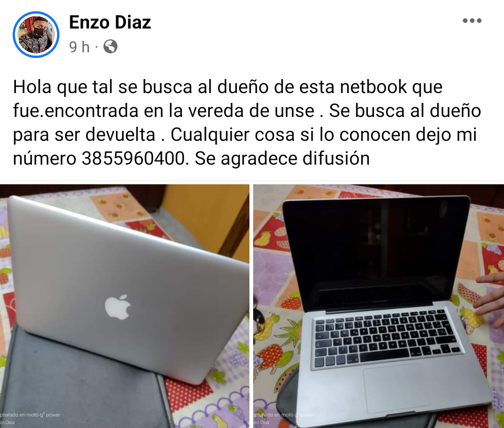Open the three-dot post options menu
The image size is (504, 428).
click(472, 21)
